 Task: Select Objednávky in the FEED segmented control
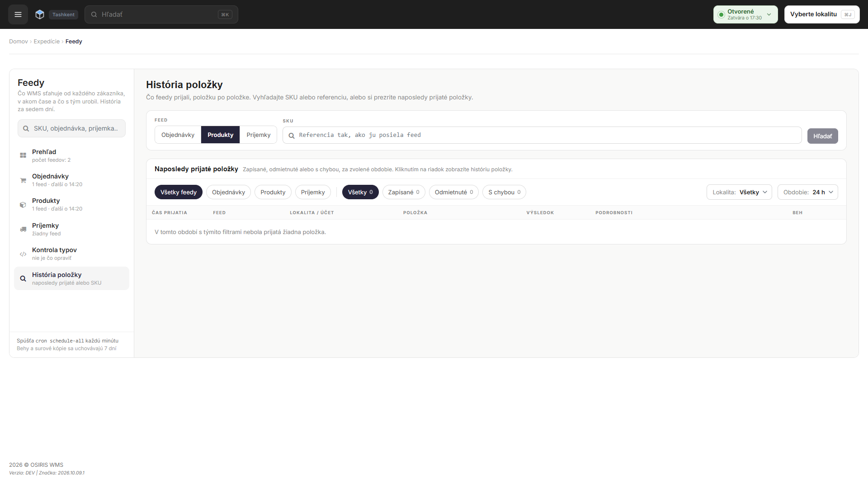tap(178, 135)
